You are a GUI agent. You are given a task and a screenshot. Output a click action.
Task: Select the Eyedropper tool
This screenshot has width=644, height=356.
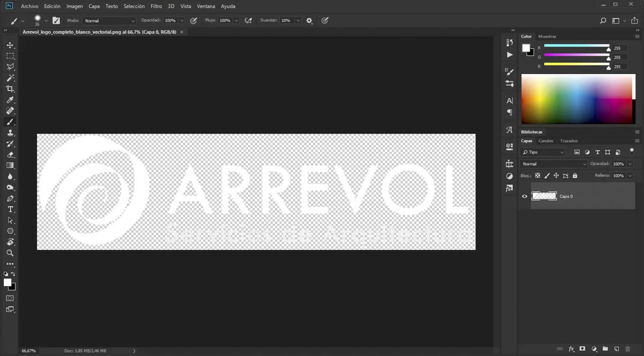coord(10,100)
